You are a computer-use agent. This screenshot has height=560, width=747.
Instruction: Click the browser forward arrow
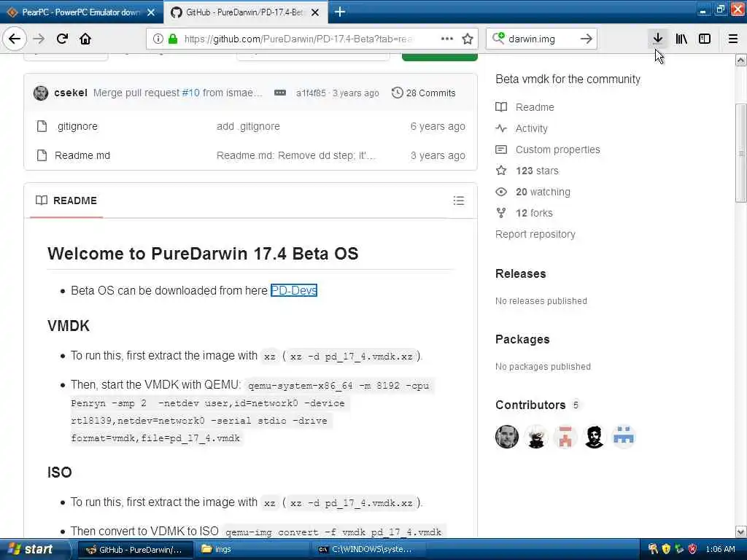pos(39,39)
